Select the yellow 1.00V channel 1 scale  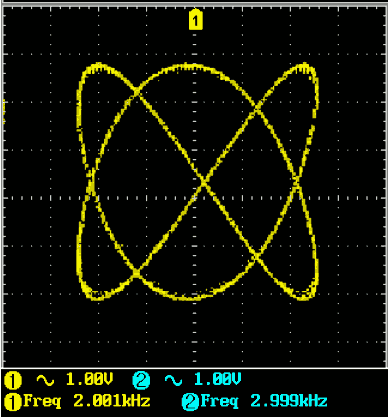point(89,379)
